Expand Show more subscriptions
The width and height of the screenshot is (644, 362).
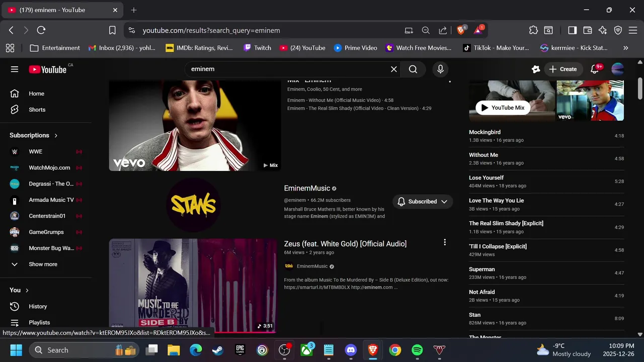click(x=46, y=264)
